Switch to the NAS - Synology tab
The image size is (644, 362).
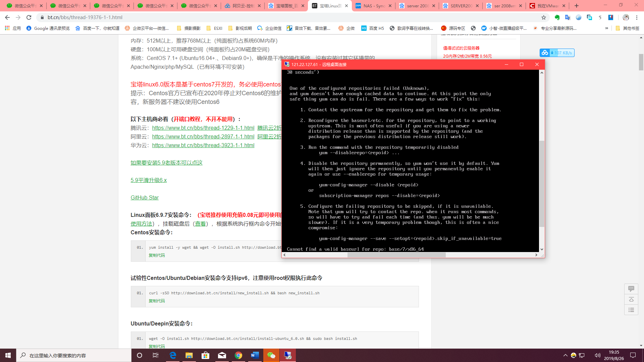click(373, 6)
